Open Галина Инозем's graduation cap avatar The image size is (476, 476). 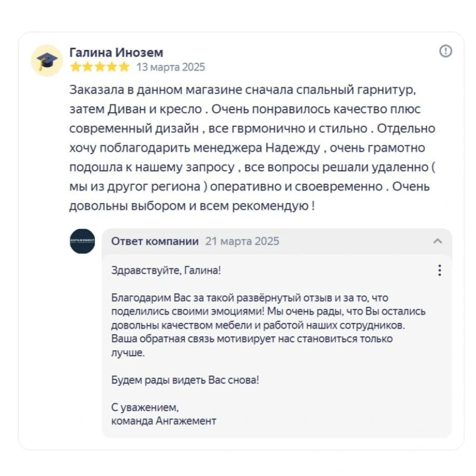click(47, 61)
